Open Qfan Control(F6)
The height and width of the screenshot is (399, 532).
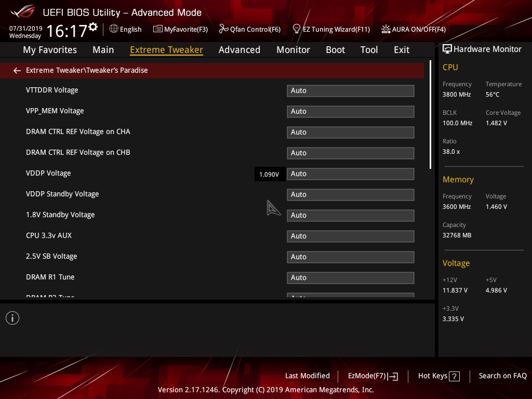255,30
